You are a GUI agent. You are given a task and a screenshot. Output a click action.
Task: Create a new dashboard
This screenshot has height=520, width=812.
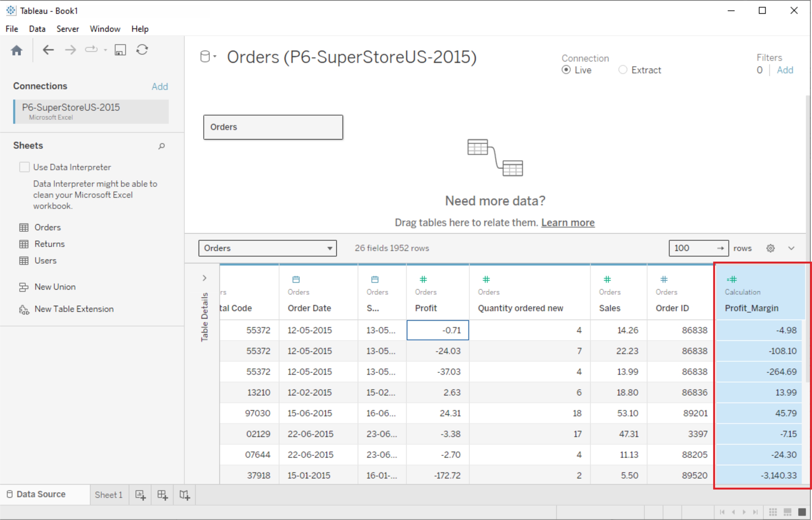click(162, 495)
